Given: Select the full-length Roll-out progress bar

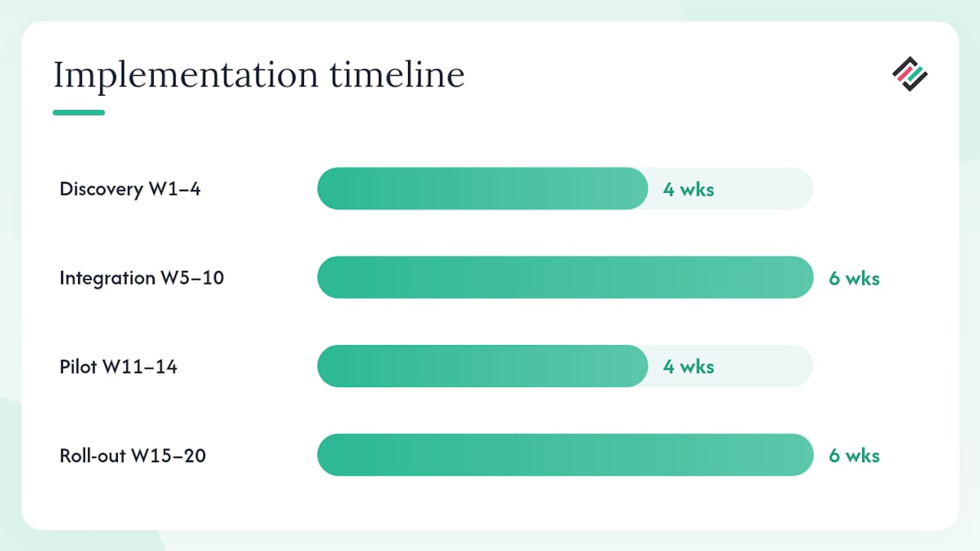Looking at the screenshot, I should coord(565,455).
